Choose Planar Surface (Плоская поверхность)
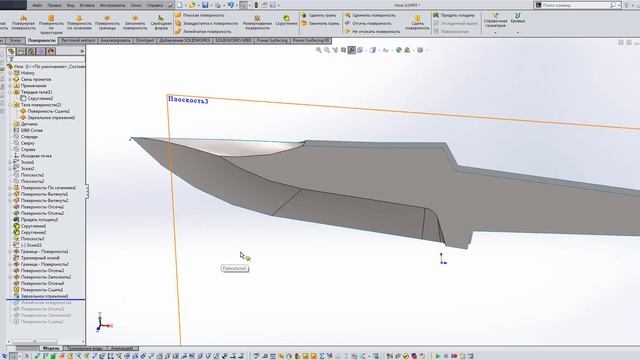This screenshot has height=360, width=640. (x=200, y=15)
